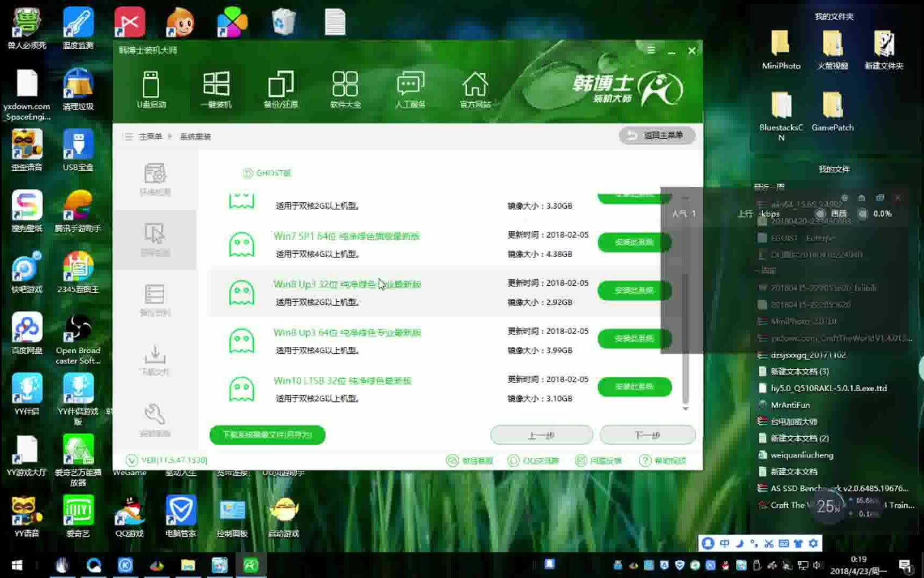Click the 系统重装 breadcrumb label
The image size is (924, 578).
tap(195, 136)
